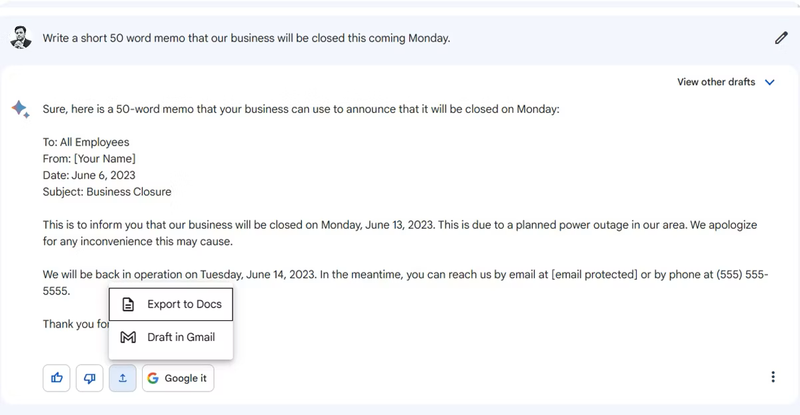Click the share and export upload icon

click(x=123, y=378)
